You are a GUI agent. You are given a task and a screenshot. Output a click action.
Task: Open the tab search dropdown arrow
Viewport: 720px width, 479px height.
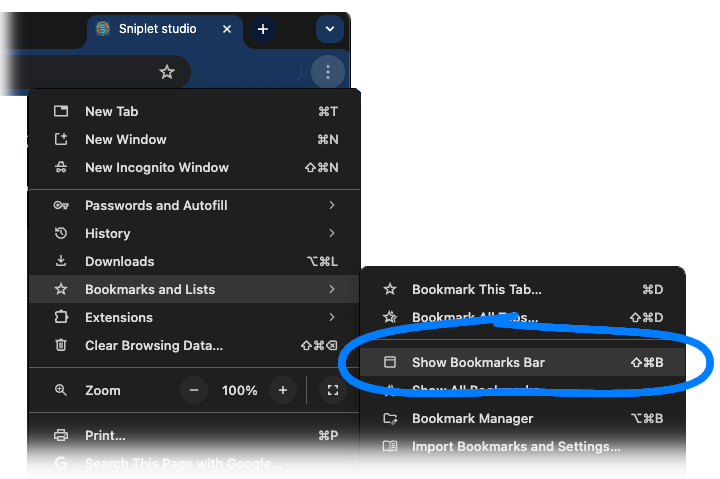pos(330,29)
